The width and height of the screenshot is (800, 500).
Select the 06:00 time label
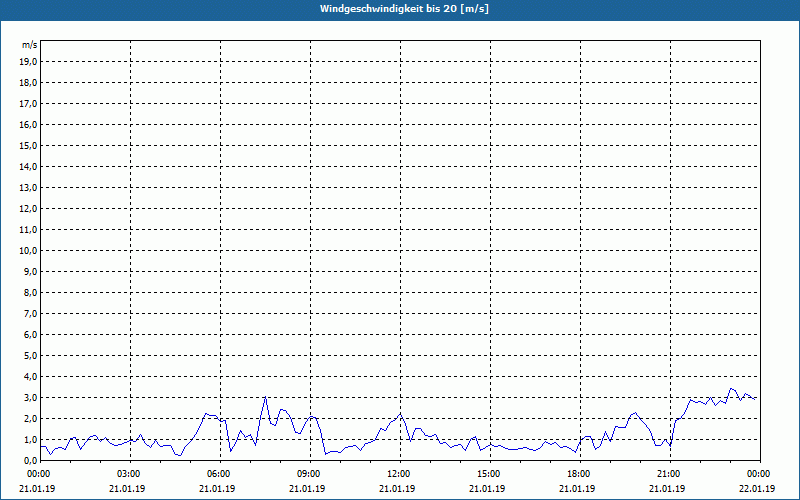click(220, 474)
